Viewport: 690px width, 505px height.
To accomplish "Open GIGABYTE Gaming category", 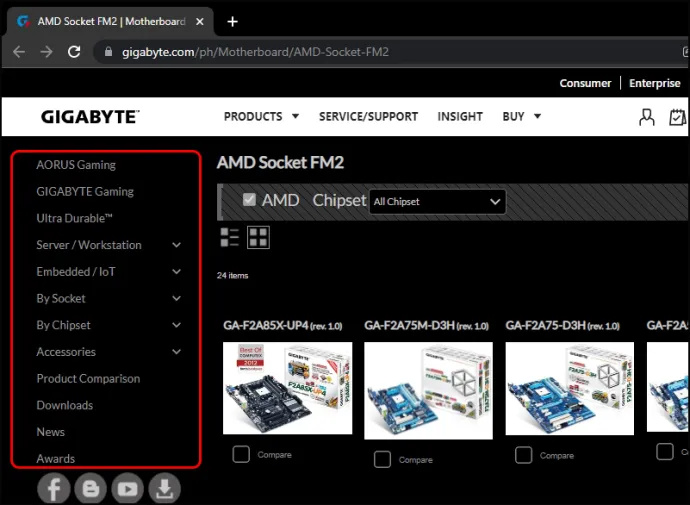I will [x=85, y=191].
